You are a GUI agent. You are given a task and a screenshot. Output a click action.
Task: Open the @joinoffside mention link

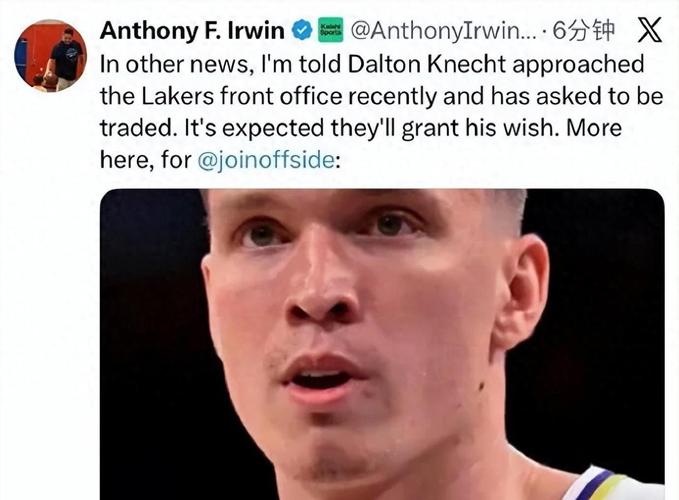(x=265, y=160)
